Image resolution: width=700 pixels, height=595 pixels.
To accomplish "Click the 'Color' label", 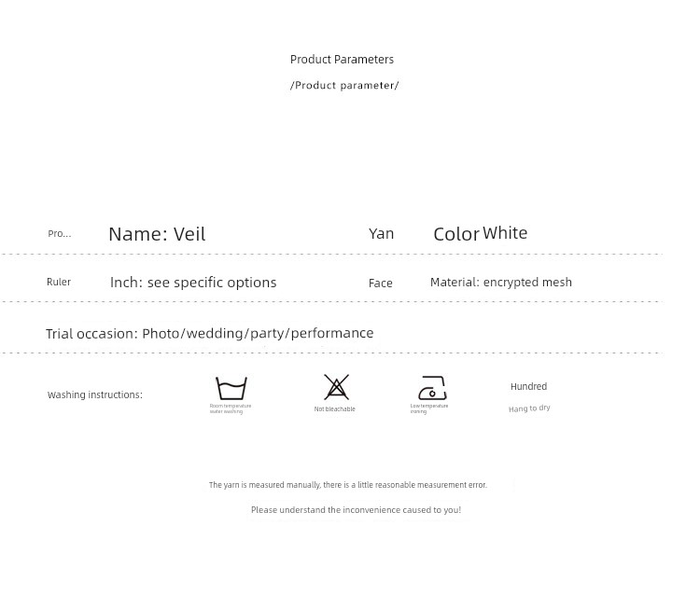I will point(455,234).
